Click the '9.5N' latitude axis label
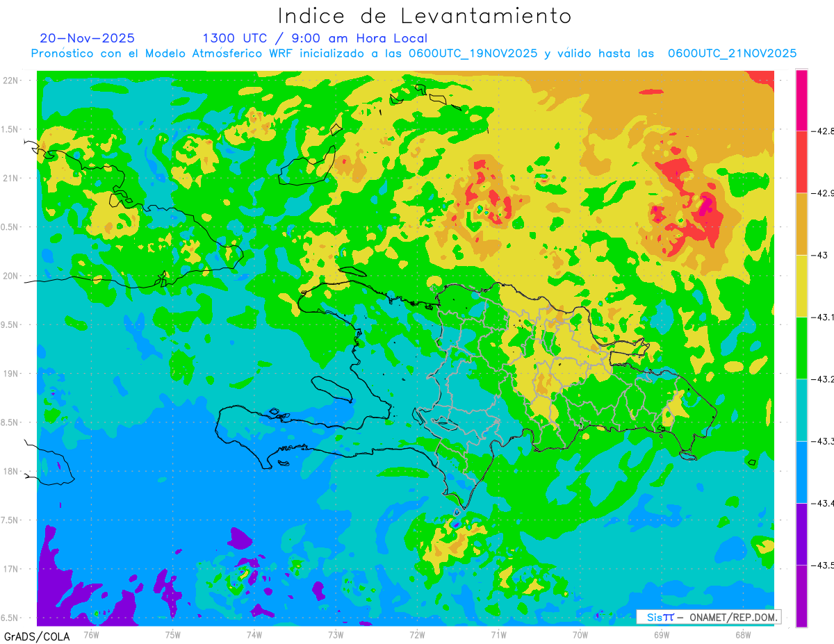 (10, 324)
